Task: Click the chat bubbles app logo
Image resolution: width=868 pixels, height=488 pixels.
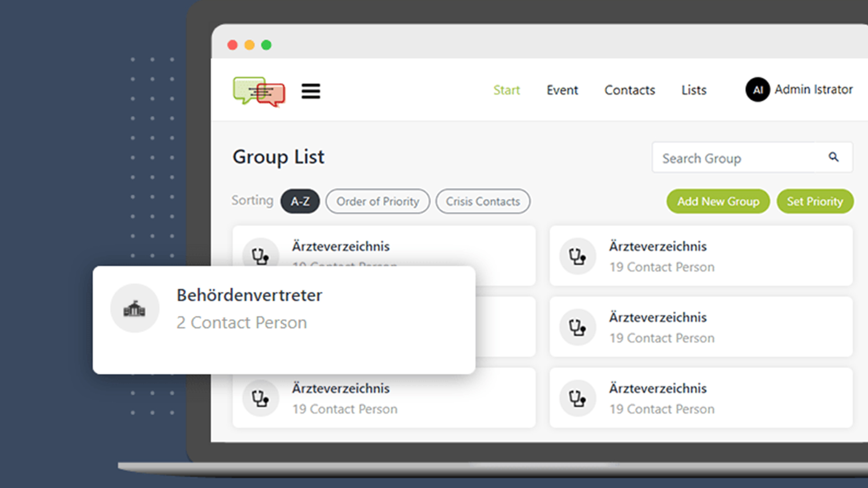Action: click(259, 91)
